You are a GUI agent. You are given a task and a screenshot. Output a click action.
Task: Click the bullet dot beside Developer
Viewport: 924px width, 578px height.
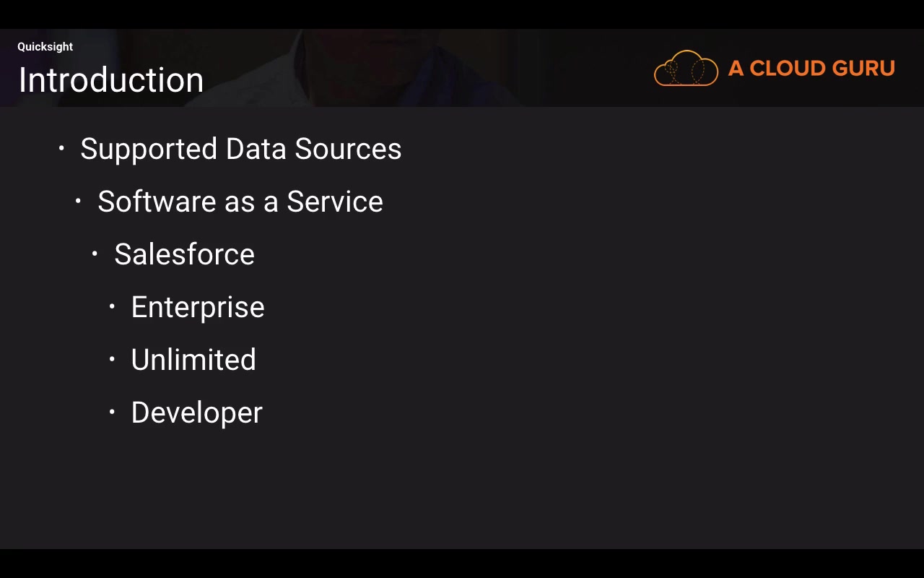point(112,413)
